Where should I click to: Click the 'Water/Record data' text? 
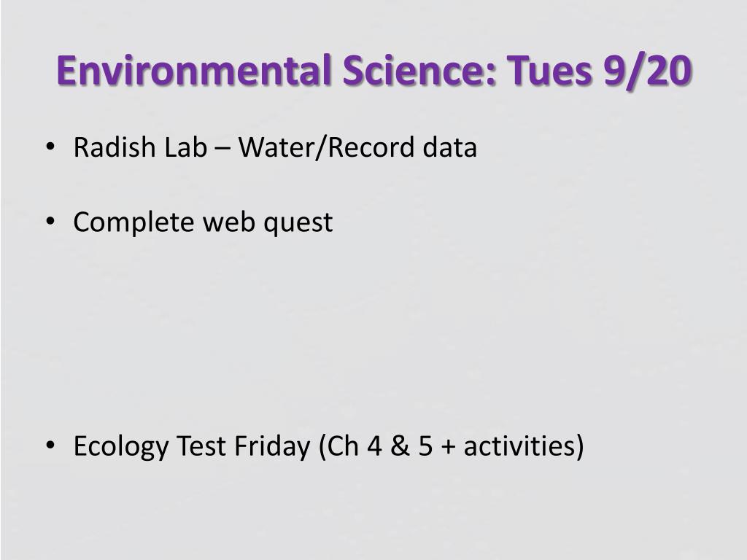(x=357, y=147)
